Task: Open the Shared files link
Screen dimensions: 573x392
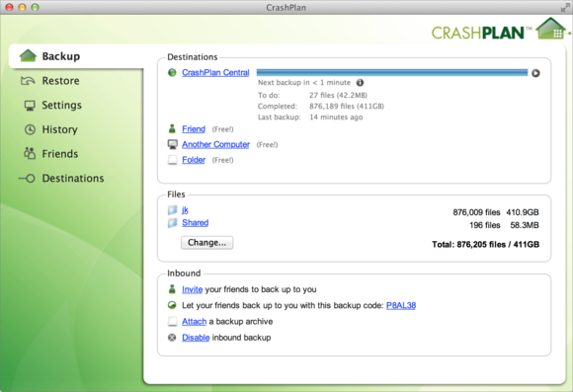Action: click(196, 222)
